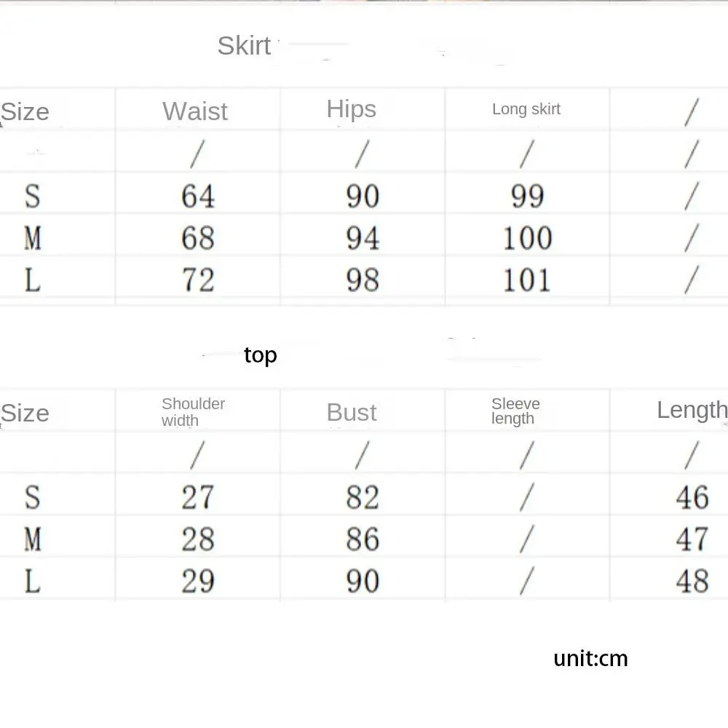Viewport: 728px width, 728px height.
Task: Click top length value 48
Action: click(x=692, y=581)
